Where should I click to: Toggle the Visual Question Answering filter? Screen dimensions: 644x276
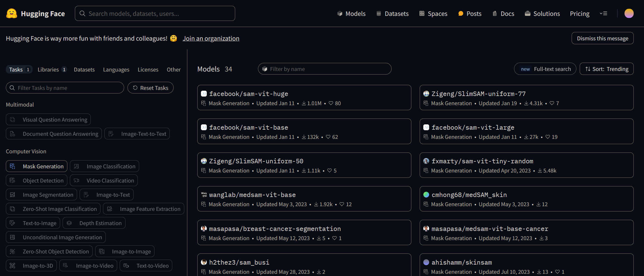coord(48,120)
